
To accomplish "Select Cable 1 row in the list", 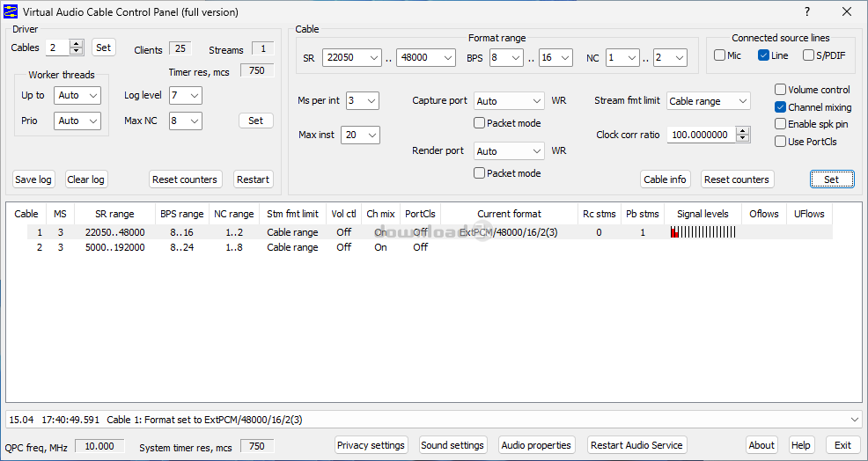I will click(430, 232).
